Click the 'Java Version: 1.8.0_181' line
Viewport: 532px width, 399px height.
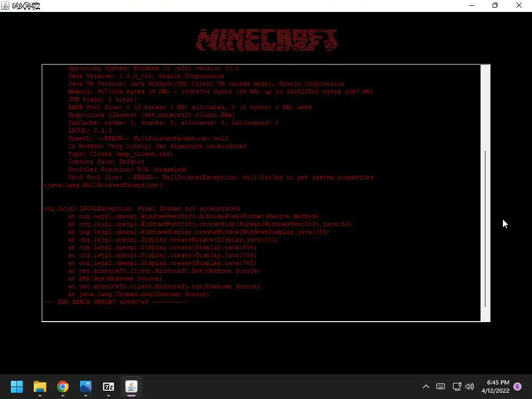[x=146, y=76]
